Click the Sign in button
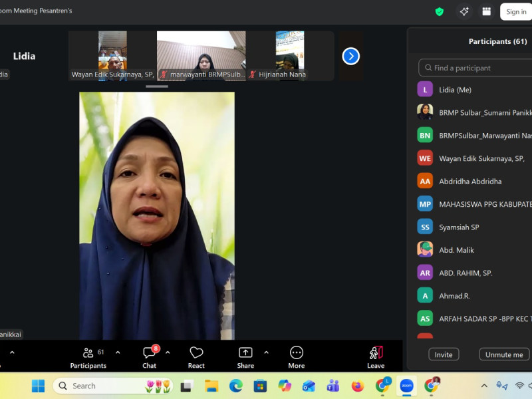Image resolution: width=532 pixels, height=399 pixels. 516,11
